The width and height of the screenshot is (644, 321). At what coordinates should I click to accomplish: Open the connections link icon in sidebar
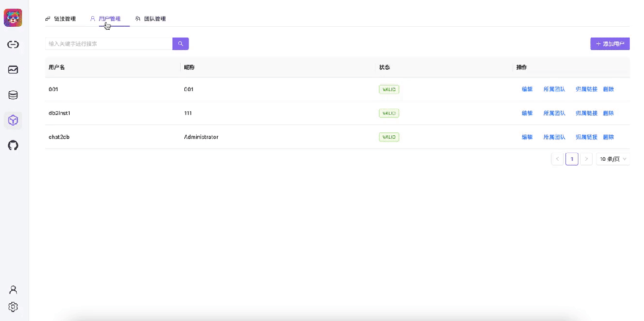point(13,45)
